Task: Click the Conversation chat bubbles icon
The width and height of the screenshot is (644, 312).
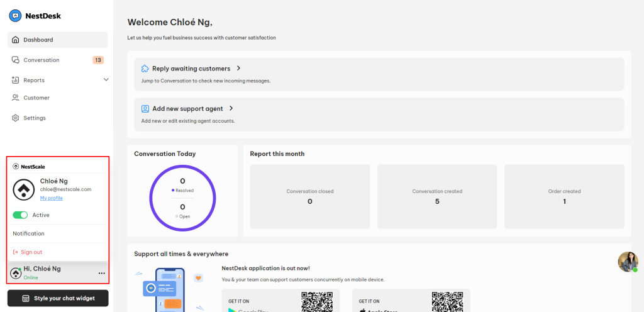Action: point(16,60)
